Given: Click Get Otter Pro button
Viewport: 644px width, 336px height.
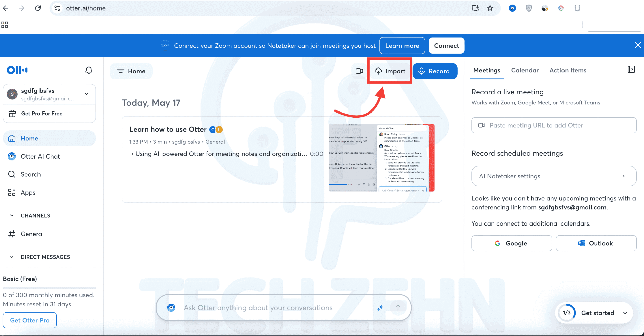Looking at the screenshot, I should coord(30,320).
